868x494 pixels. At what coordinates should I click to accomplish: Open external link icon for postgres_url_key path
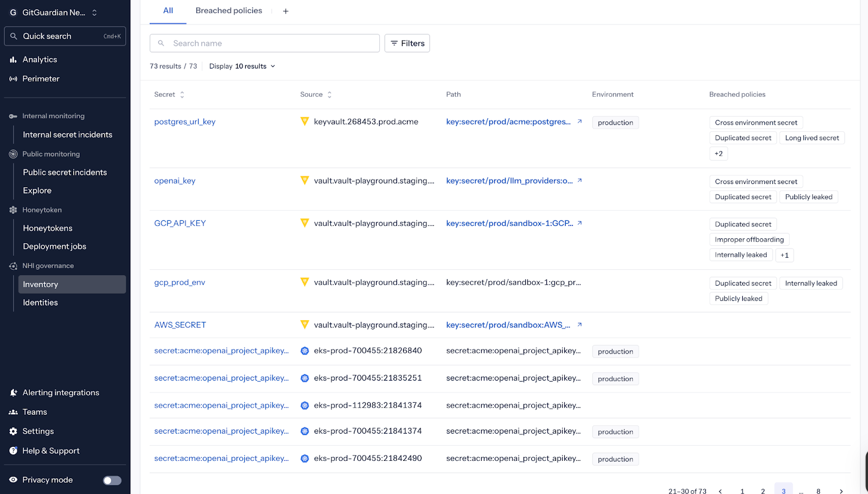(579, 122)
